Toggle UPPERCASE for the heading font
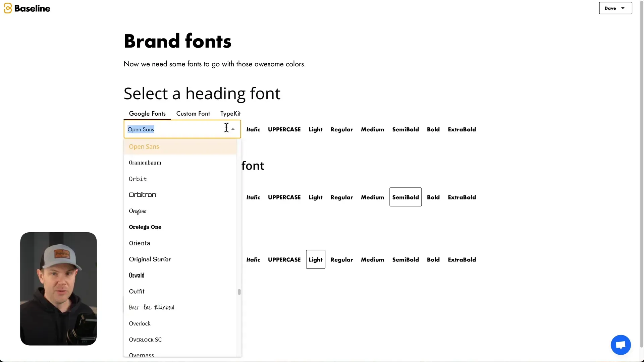 pos(284,129)
